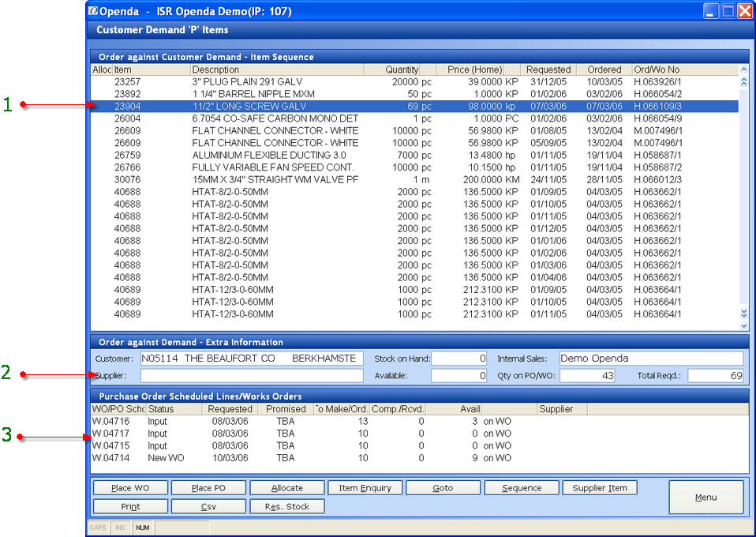Select FLAT CHANNEL CONNECTOR row requested 01/08/05

coord(414,130)
